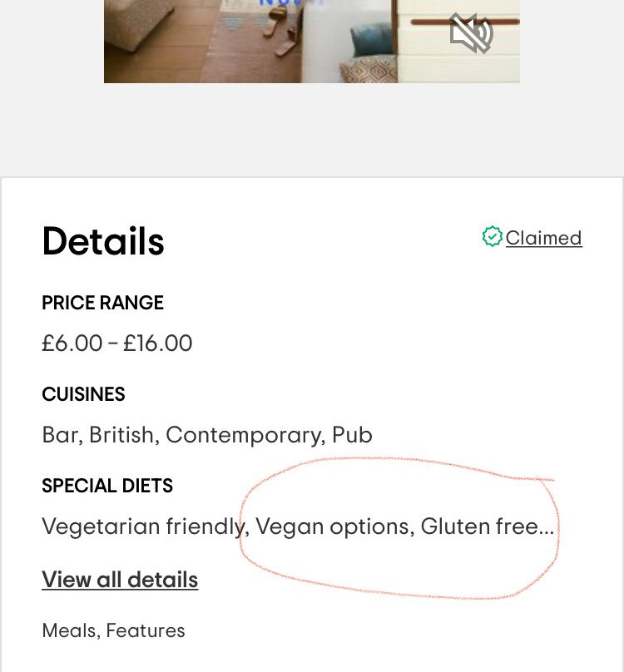Select the CUISINES label
The image size is (624, 672).
click(x=83, y=394)
